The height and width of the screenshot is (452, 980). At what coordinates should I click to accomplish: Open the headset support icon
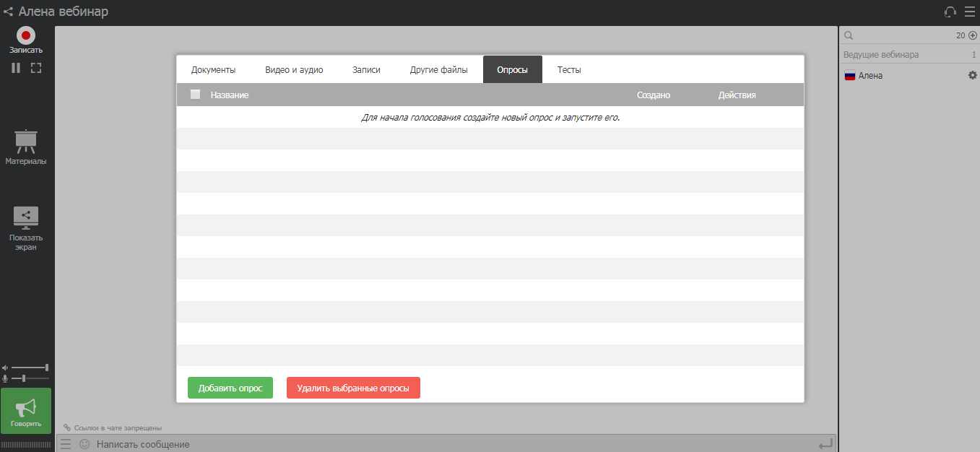pyautogui.click(x=950, y=12)
